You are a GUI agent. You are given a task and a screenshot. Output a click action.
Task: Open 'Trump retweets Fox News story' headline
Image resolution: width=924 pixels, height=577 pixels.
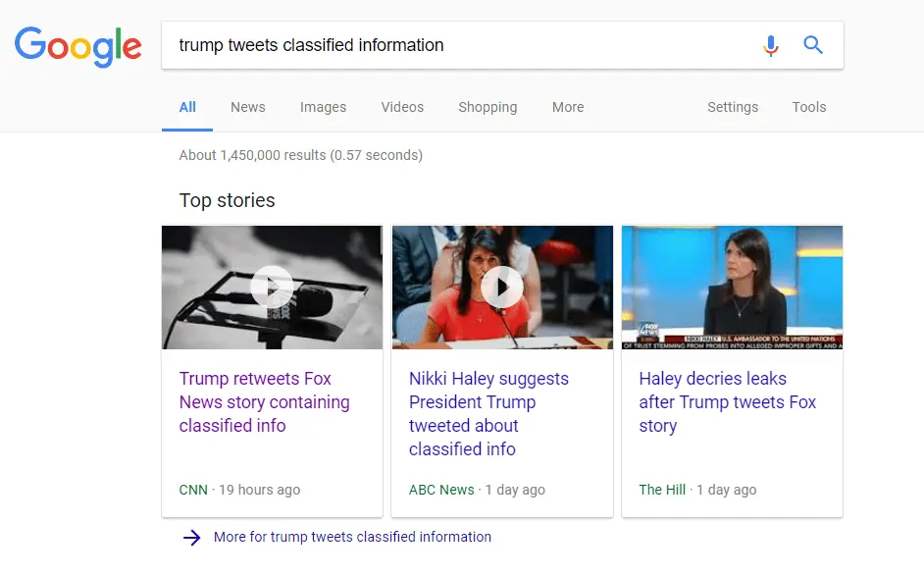click(264, 402)
